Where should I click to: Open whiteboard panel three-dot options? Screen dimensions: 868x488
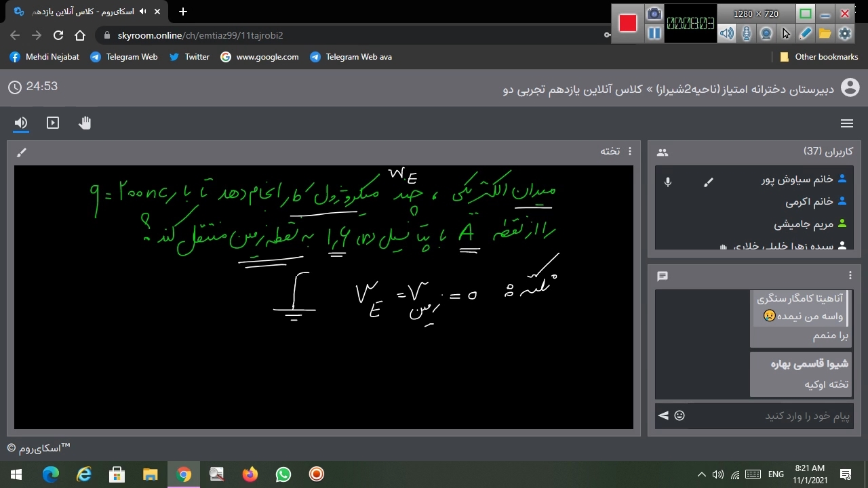pos(629,151)
